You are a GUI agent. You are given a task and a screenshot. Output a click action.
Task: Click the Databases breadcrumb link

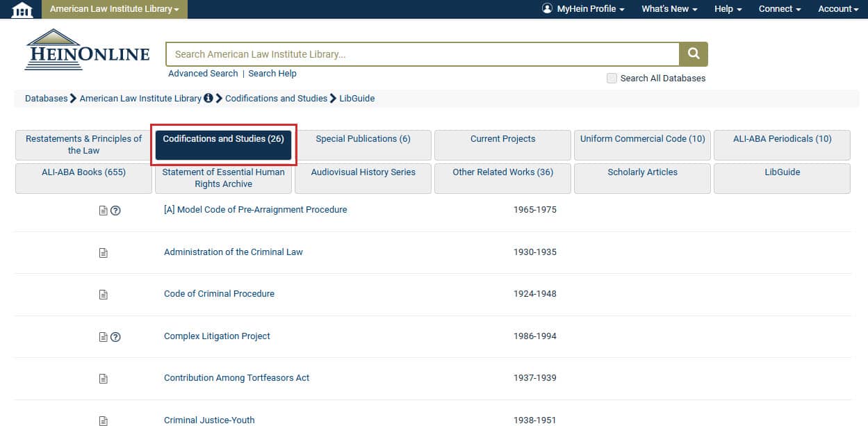point(46,98)
